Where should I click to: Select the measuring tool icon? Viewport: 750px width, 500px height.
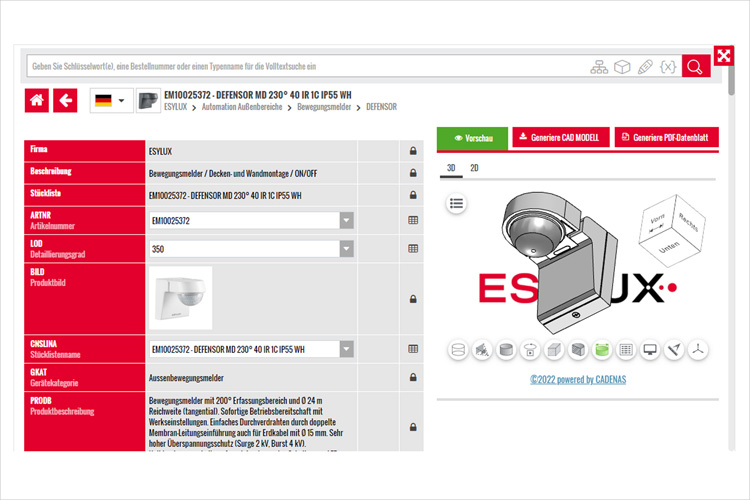point(674,350)
